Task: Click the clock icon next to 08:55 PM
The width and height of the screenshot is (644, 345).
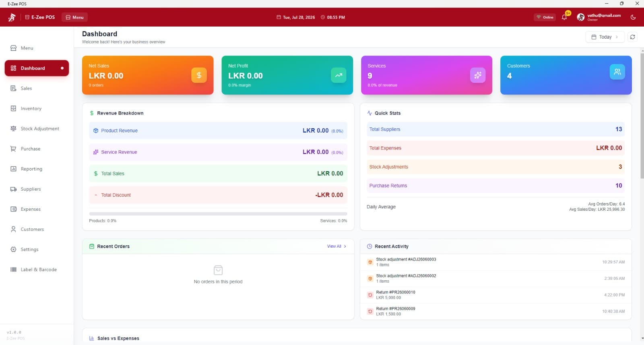Action: coord(323,17)
